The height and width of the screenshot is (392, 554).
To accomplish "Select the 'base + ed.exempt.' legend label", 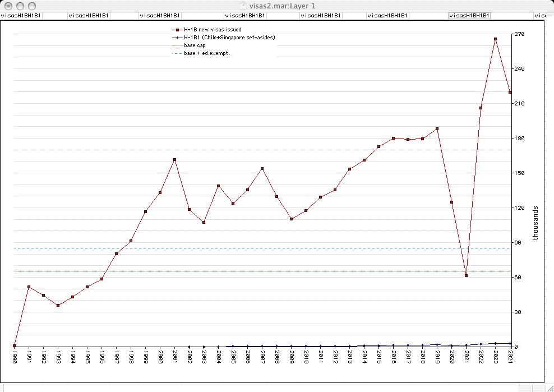I will [207, 53].
